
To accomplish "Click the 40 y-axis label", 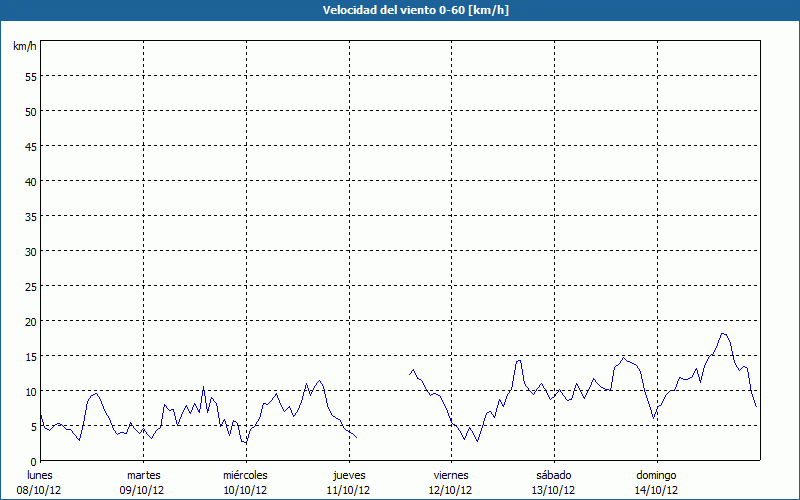I will point(30,181).
